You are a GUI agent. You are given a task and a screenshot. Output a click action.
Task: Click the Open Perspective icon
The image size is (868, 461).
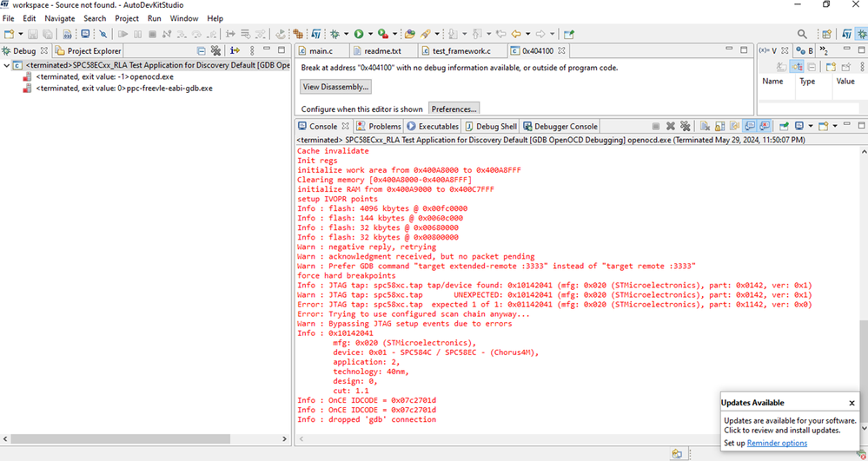point(826,34)
